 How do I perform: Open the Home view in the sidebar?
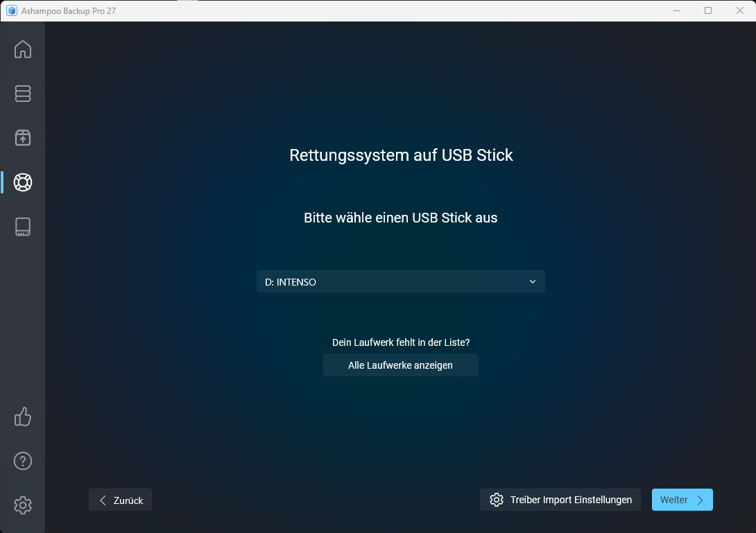click(x=23, y=49)
